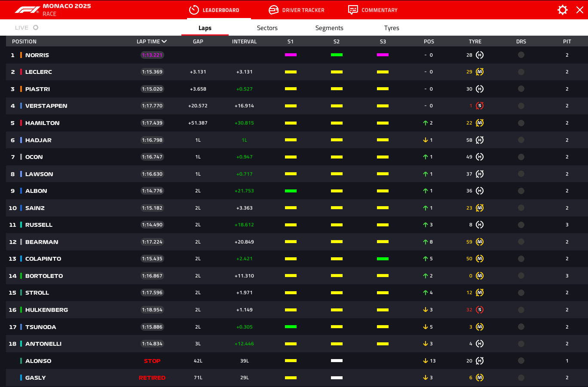Switch to the Tyres tab

(x=392, y=28)
